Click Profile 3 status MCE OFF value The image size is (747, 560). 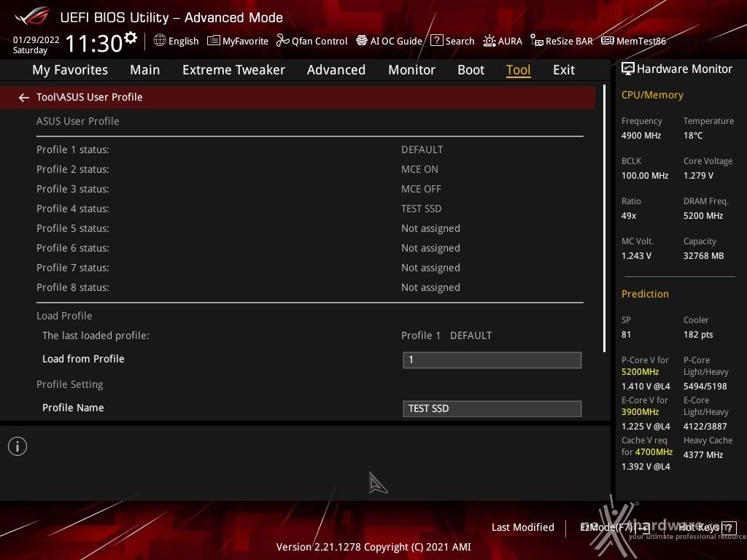tap(421, 189)
